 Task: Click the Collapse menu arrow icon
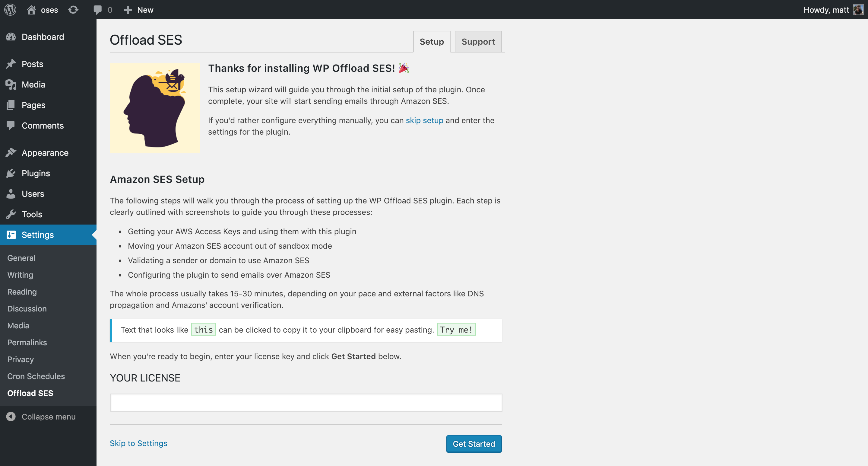pyautogui.click(x=11, y=417)
